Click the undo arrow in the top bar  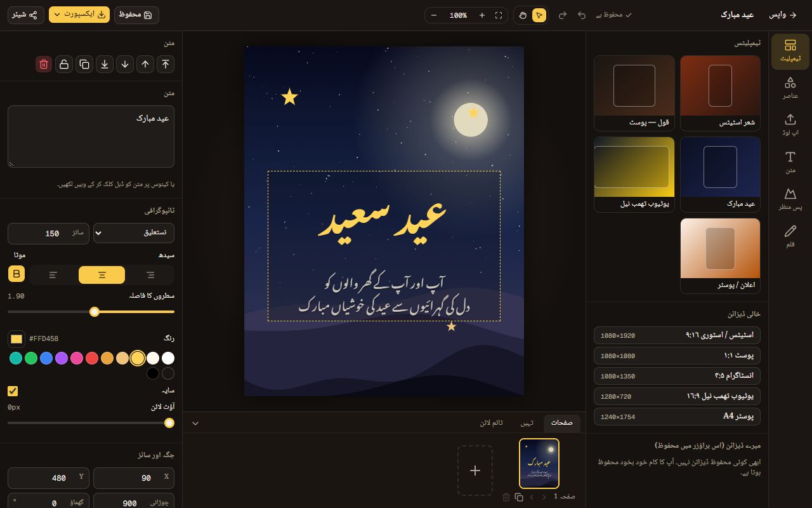[x=582, y=15]
